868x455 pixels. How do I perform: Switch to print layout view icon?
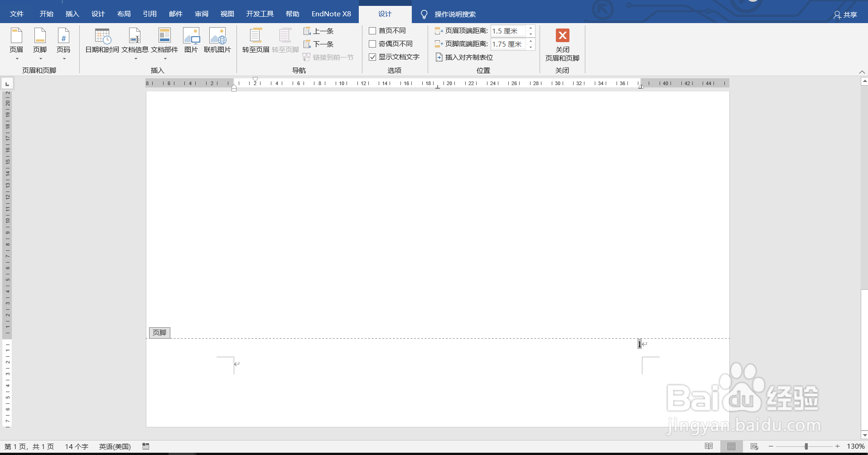pyautogui.click(x=731, y=446)
